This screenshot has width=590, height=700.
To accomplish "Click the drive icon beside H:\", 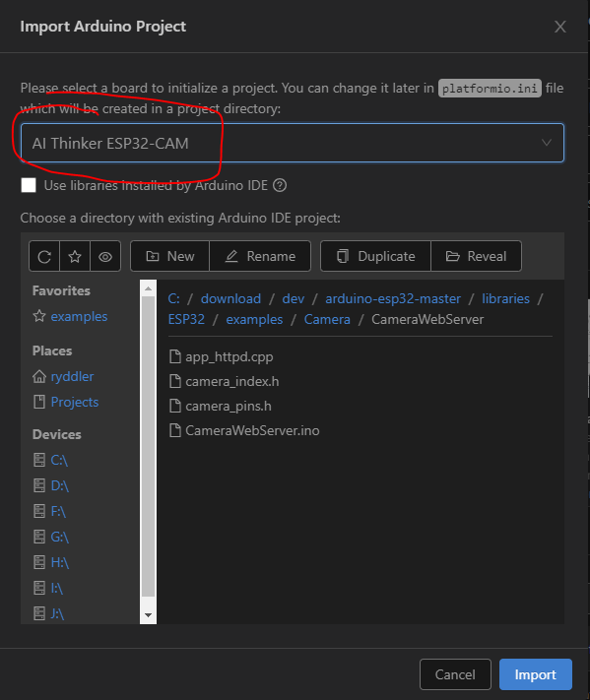I will (39, 562).
